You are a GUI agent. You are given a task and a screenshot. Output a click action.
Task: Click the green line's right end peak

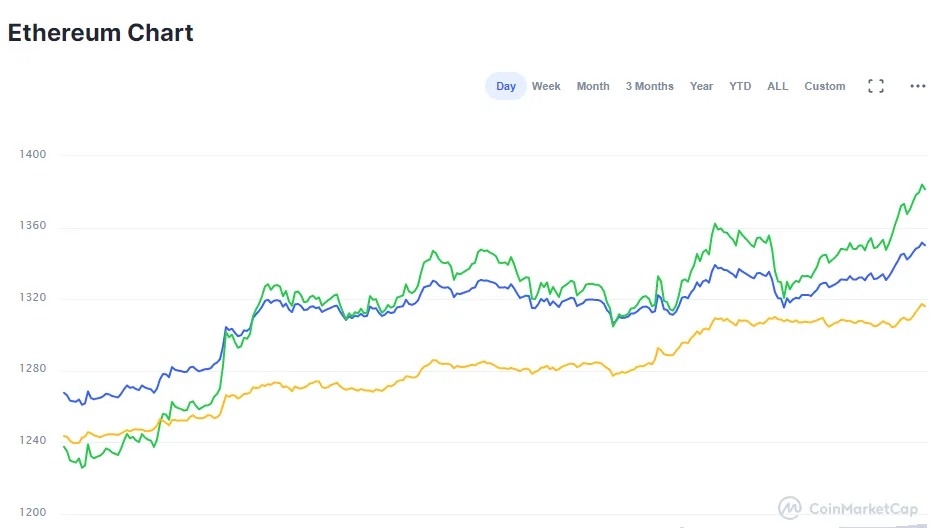click(x=922, y=185)
